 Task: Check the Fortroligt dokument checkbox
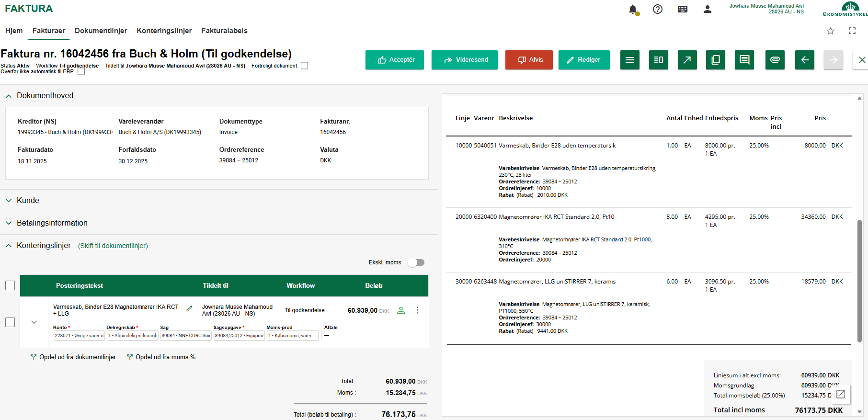(304, 66)
